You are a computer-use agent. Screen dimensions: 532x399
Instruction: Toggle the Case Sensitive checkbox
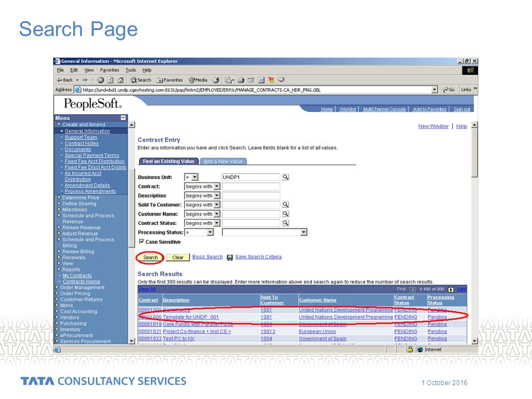(141, 242)
